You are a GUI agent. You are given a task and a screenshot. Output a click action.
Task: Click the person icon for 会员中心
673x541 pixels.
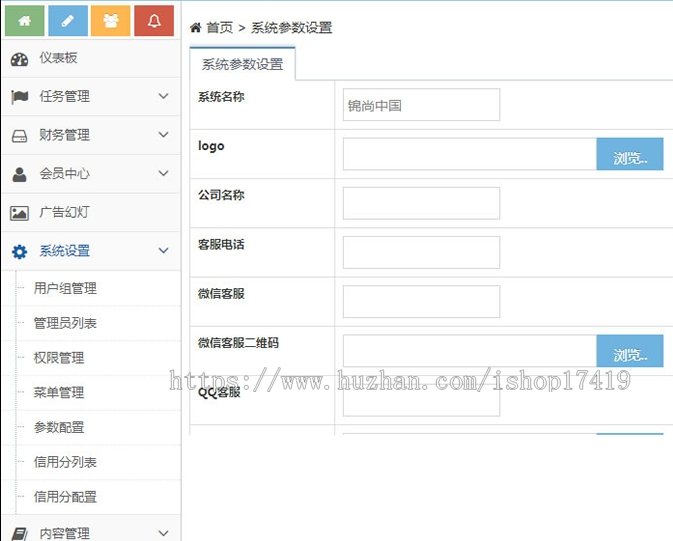click(x=19, y=174)
